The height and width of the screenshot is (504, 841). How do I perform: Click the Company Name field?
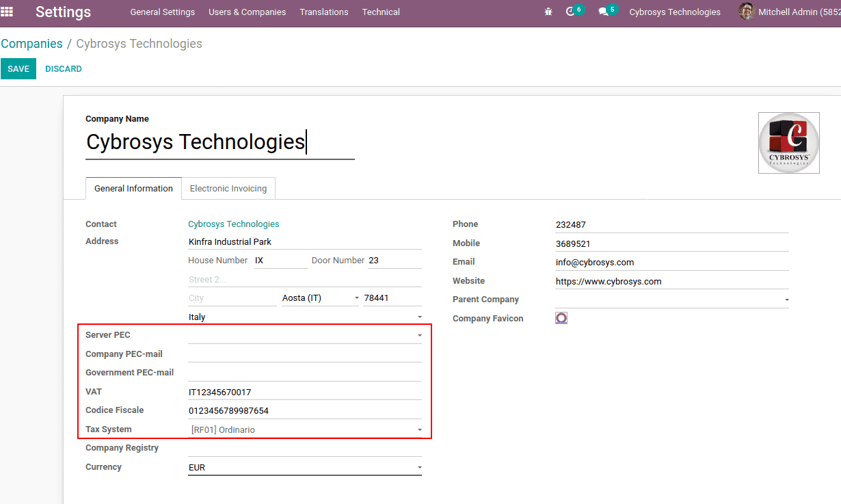(220, 142)
